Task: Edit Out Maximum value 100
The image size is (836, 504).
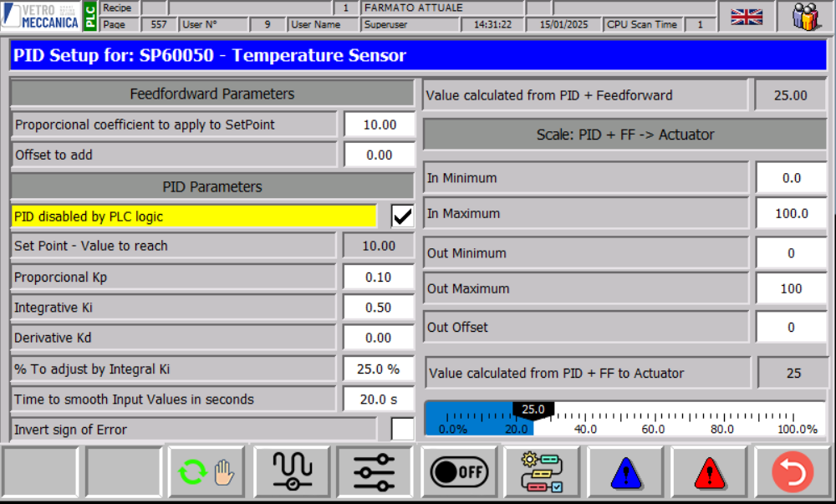Action: tap(791, 288)
